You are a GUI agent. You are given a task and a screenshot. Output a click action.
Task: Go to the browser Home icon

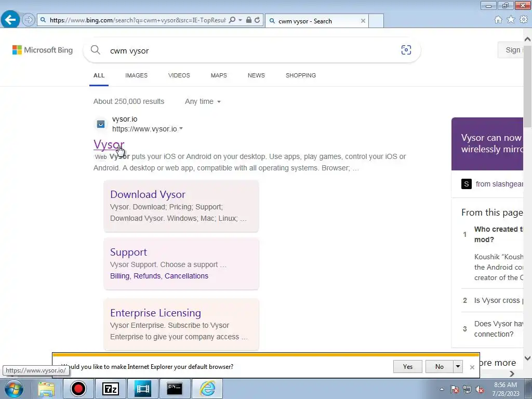pyautogui.click(x=498, y=20)
